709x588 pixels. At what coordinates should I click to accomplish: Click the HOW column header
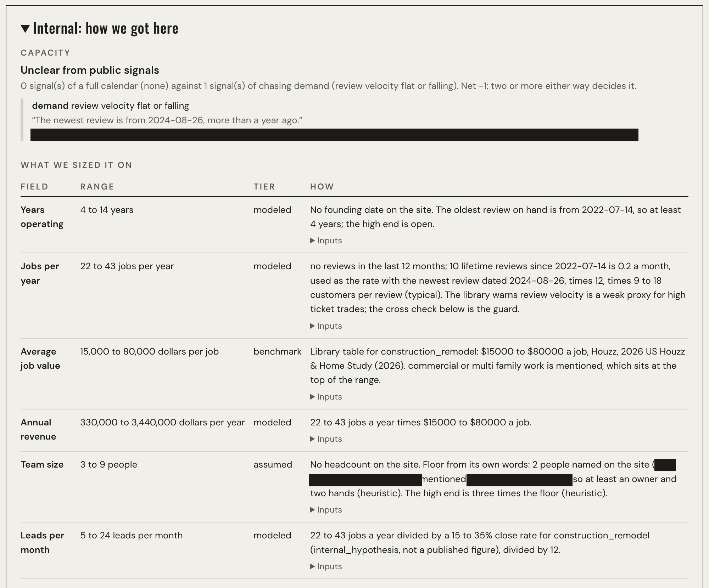tap(322, 187)
